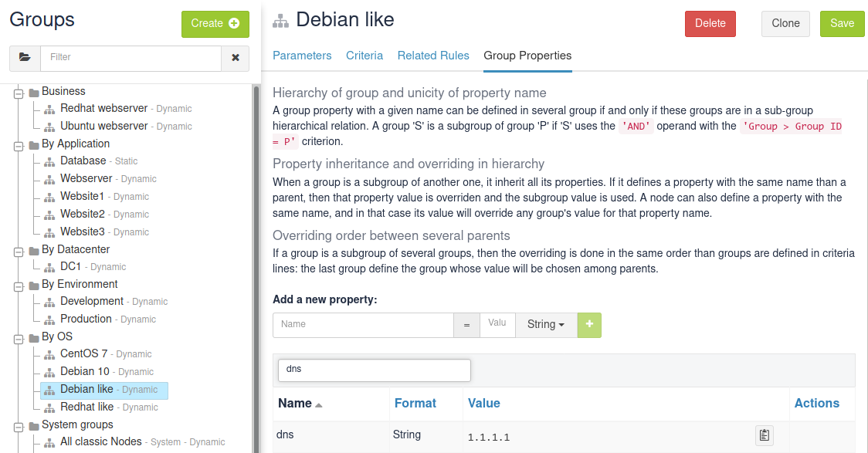
Task: Open the Related Rules tab
Action: [x=433, y=56]
